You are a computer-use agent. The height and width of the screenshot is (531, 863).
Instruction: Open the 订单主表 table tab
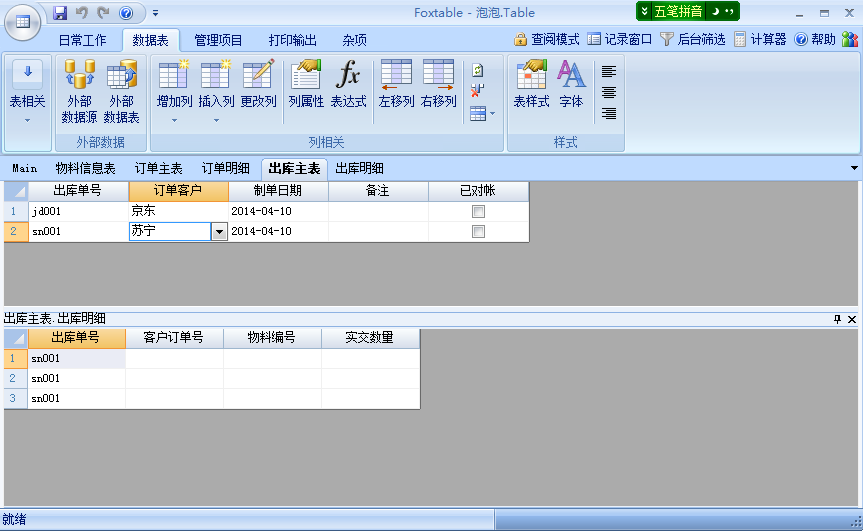159,168
